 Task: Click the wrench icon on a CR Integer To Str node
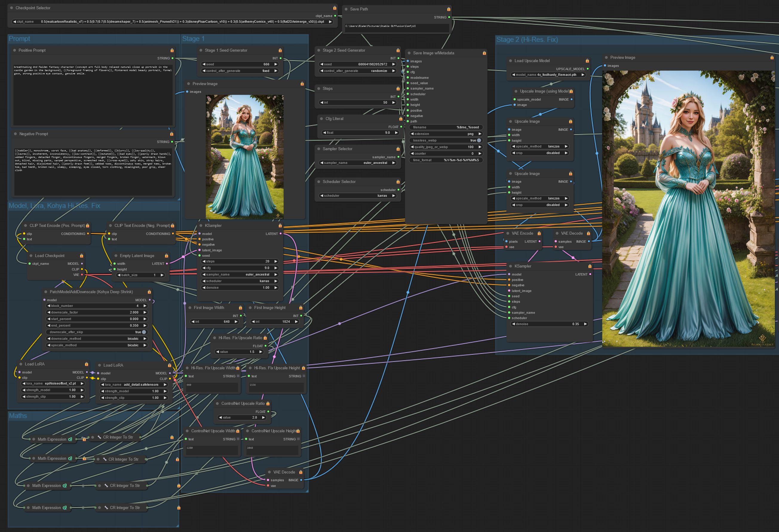[99, 437]
